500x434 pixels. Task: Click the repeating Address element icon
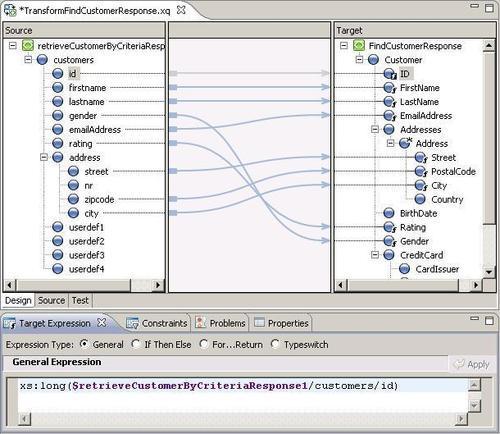pyautogui.click(x=405, y=143)
